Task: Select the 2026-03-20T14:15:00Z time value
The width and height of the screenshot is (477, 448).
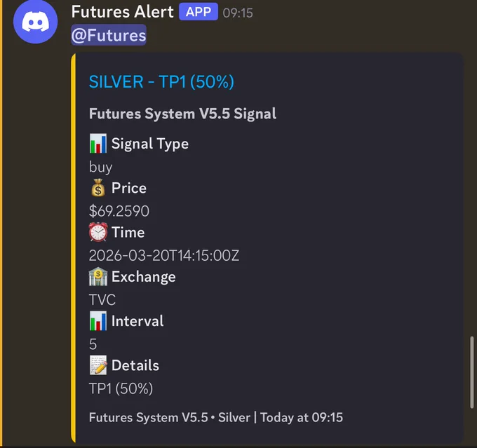Action: coord(164,255)
